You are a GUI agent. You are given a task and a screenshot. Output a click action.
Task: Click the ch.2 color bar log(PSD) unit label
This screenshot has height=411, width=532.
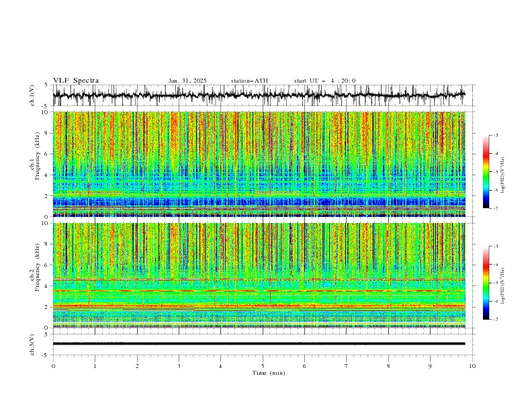(503, 286)
